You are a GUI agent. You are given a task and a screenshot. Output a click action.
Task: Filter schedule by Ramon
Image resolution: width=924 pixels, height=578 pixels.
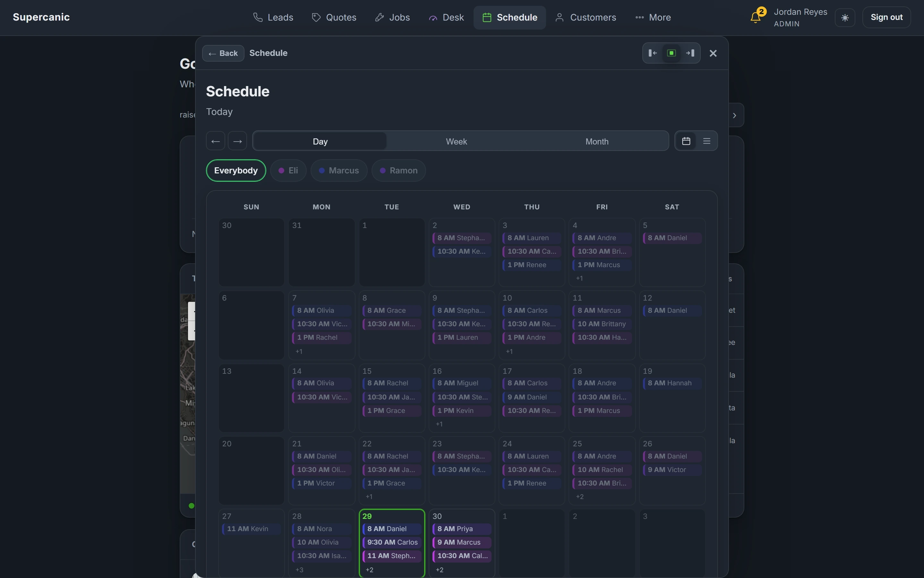pyautogui.click(x=398, y=171)
